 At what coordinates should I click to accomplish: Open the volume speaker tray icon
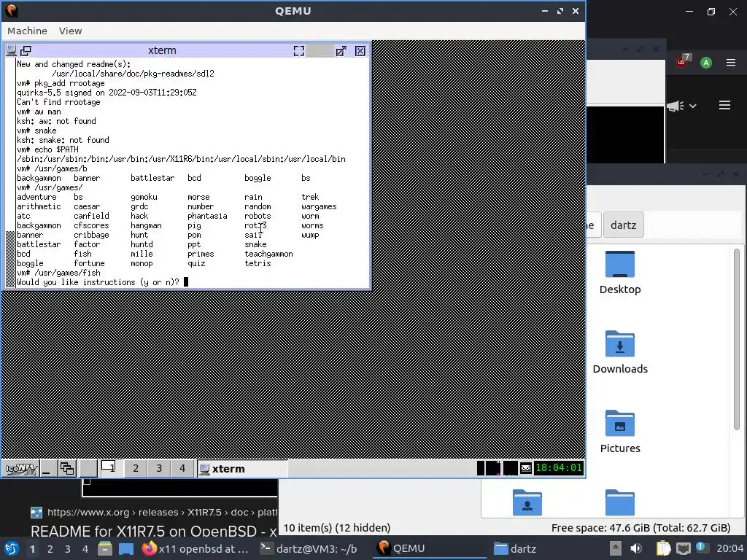tap(636, 548)
